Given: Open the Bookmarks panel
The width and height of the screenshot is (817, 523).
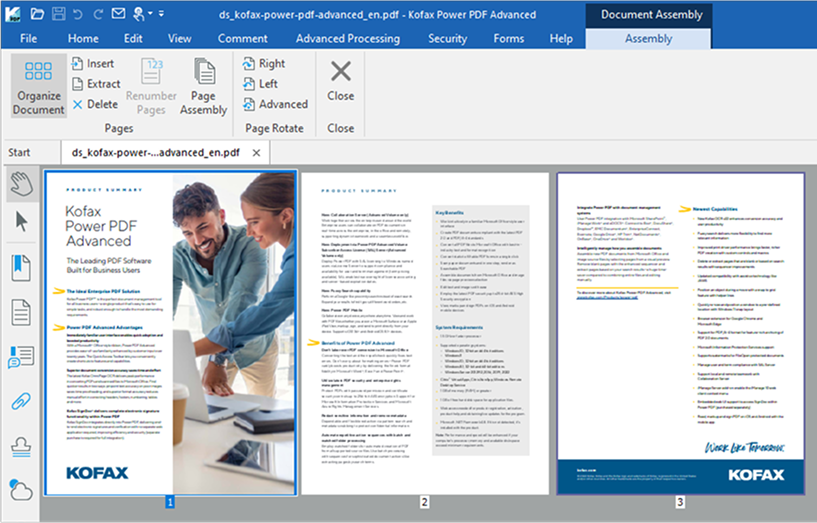Looking at the screenshot, I should (x=21, y=268).
